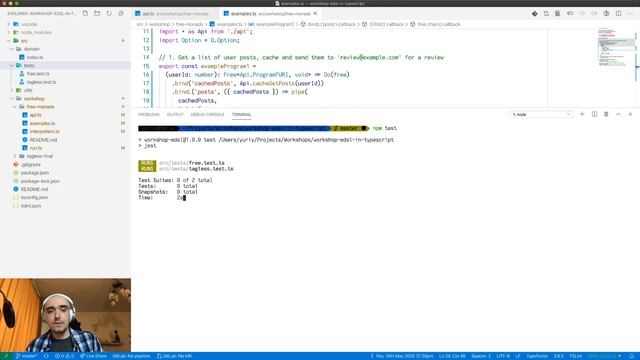Open tsconfig.json file
The width and height of the screenshot is (640, 360).
34,198
